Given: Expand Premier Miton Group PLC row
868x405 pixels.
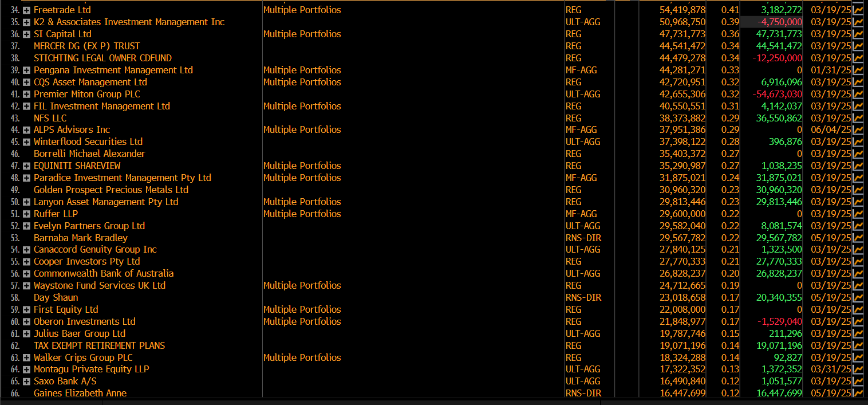Looking at the screenshot, I should (x=26, y=94).
